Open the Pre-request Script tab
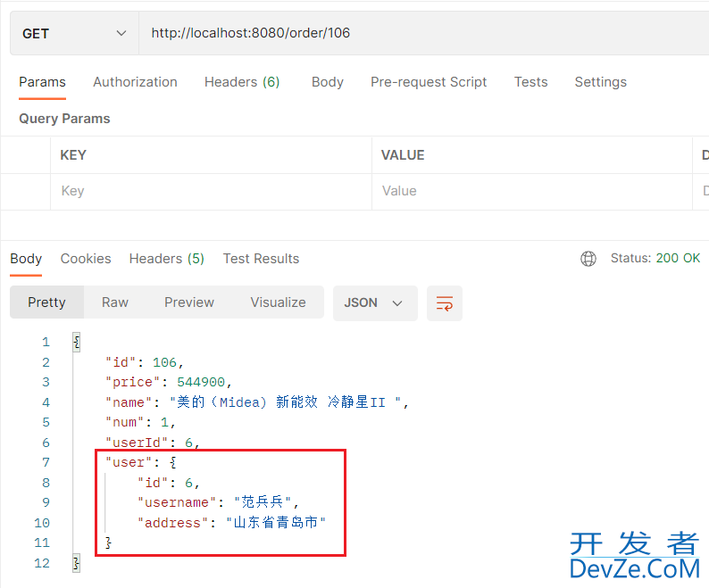The width and height of the screenshot is (709, 588). (429, 82)
